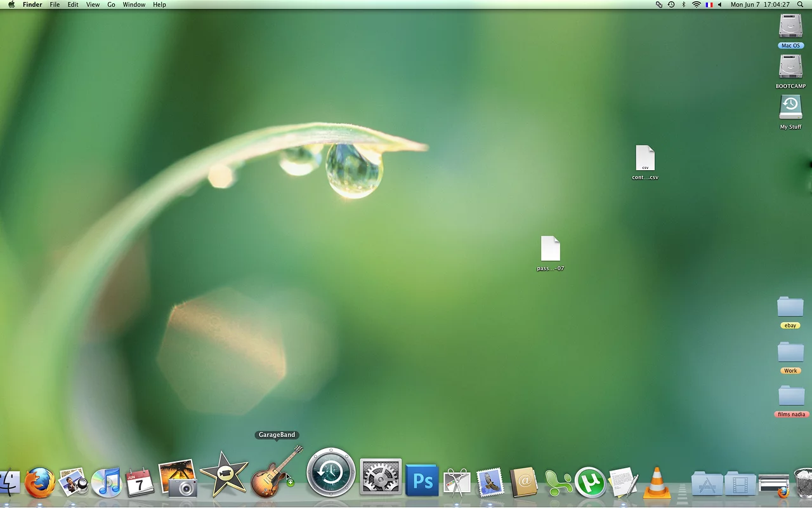
Task: Open Photoshop from the Dock
Action: 422,481
